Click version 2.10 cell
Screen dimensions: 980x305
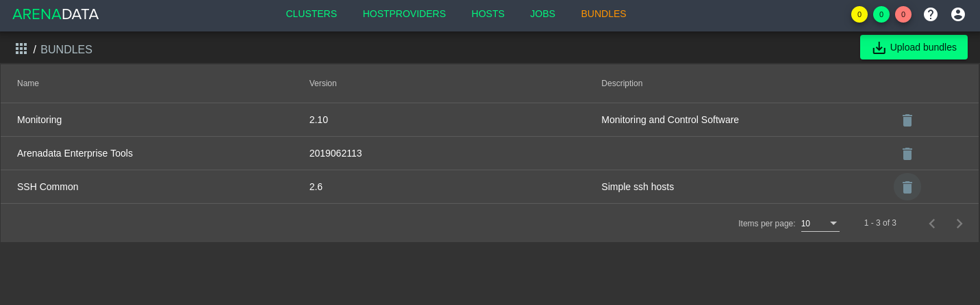click(318, 120)
